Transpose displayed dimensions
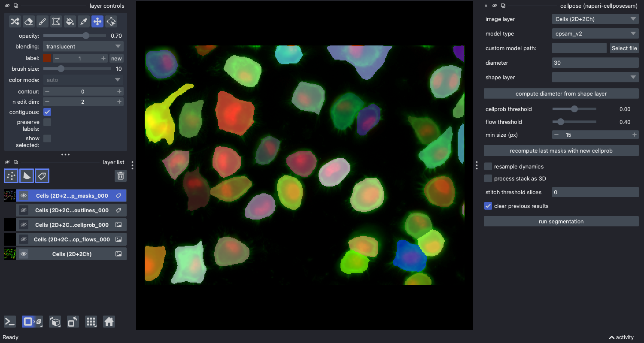Image resolution: width=644 pixels, height=343 pixels. tap(73, 322)
